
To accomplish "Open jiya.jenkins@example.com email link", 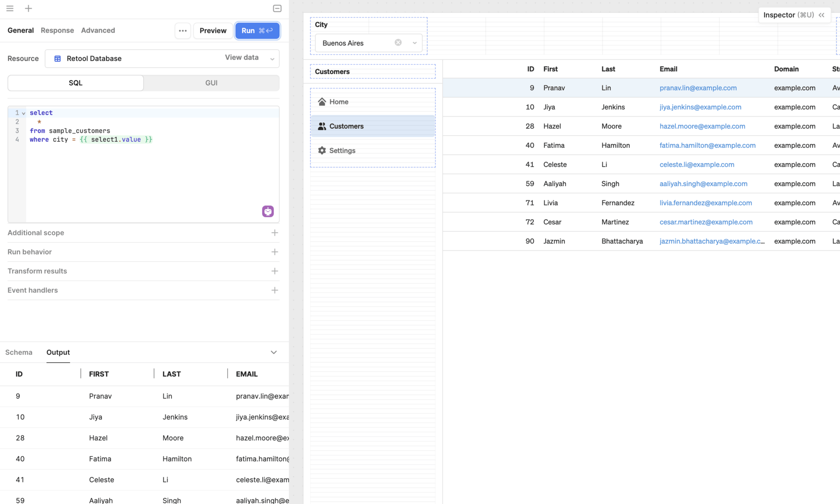I will tap(700, 107).
